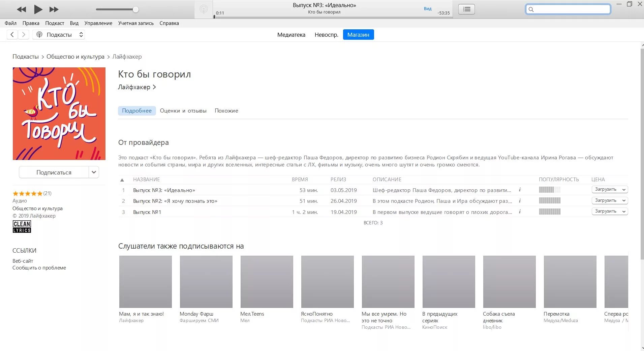Screen dimensions: 644x351
Task: Go back with the left arrow
Action: 12,34
